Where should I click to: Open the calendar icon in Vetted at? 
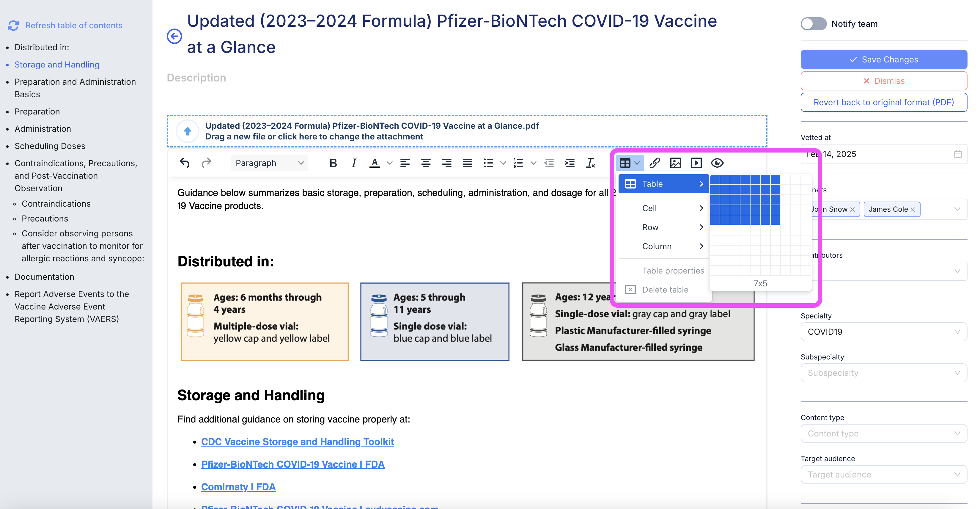957,154
